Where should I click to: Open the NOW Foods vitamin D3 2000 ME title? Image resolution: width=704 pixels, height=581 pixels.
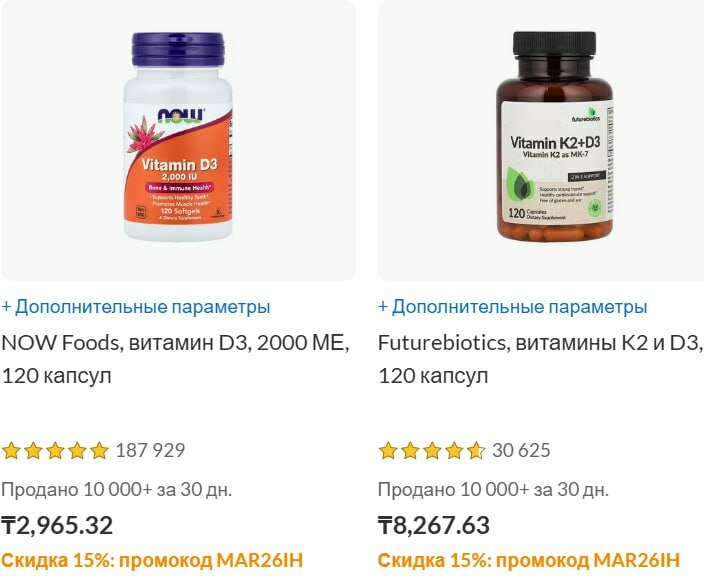[176, 359]
